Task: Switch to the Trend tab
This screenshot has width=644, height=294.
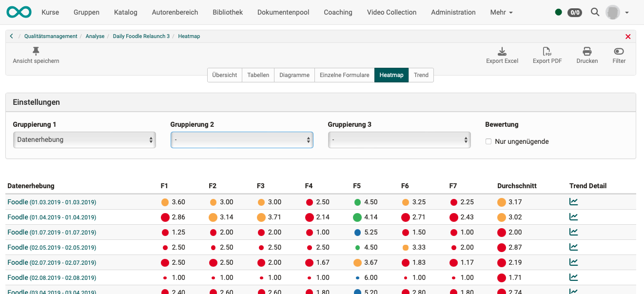Action: tap(421, 75)
